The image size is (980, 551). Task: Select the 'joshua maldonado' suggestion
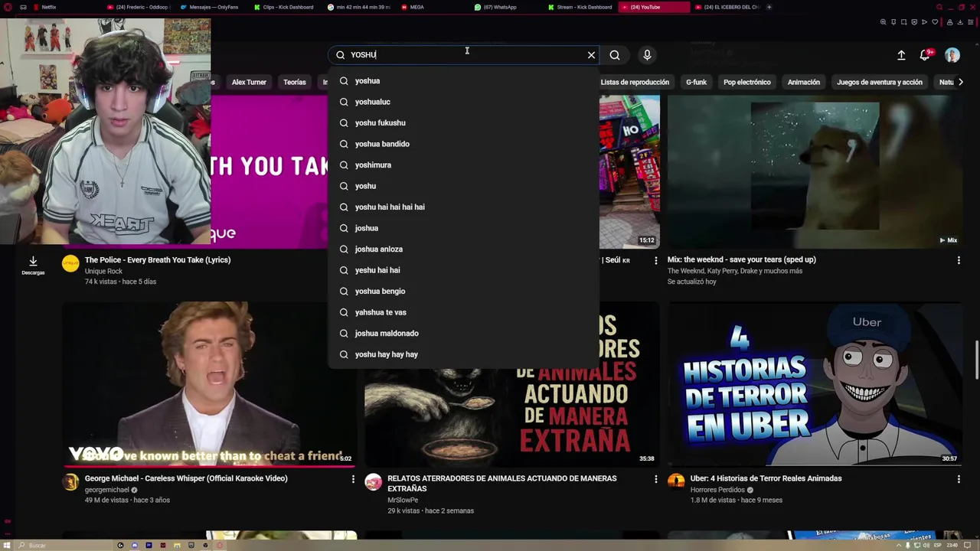pos(464,334)
